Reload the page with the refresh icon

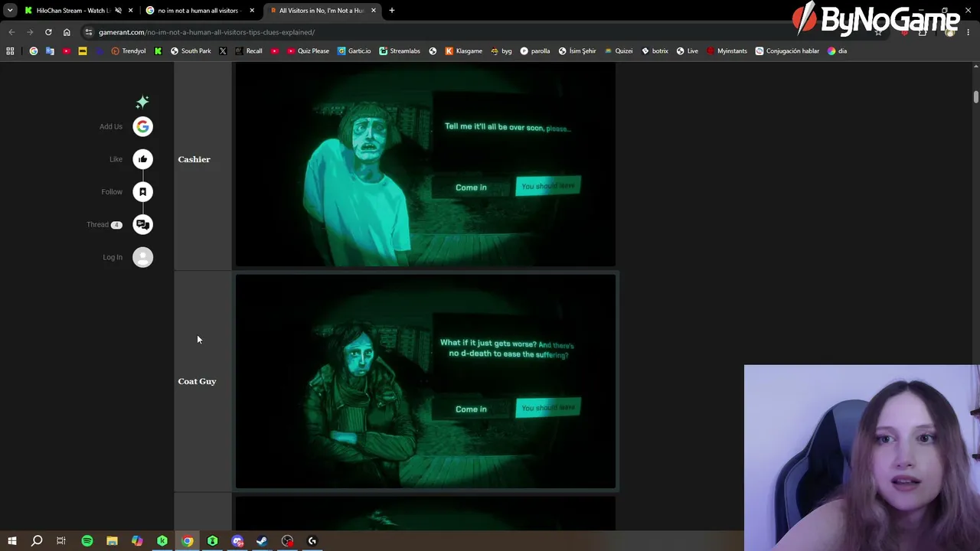point(48,32)
